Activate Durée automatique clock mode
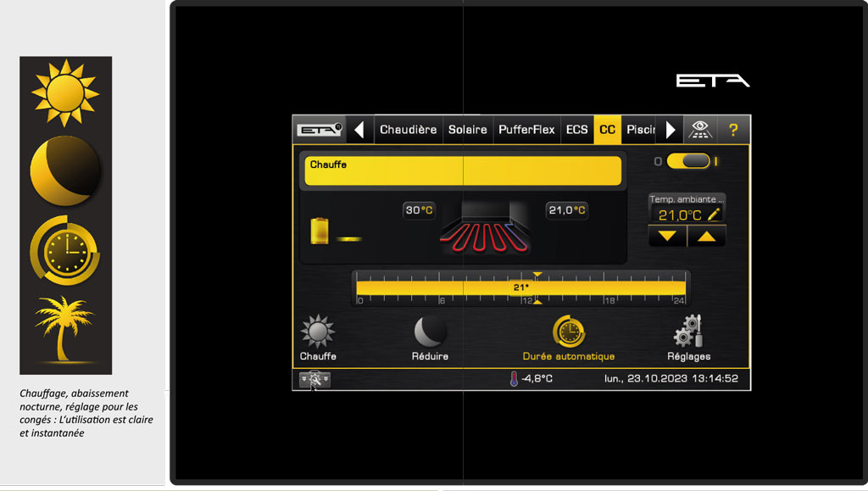Screen dimensions: 868x491 tap(569, 332)
